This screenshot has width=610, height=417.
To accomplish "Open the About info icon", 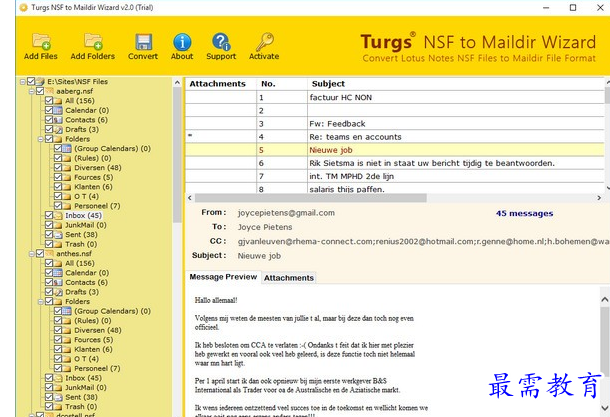I will tap(182, 42).
